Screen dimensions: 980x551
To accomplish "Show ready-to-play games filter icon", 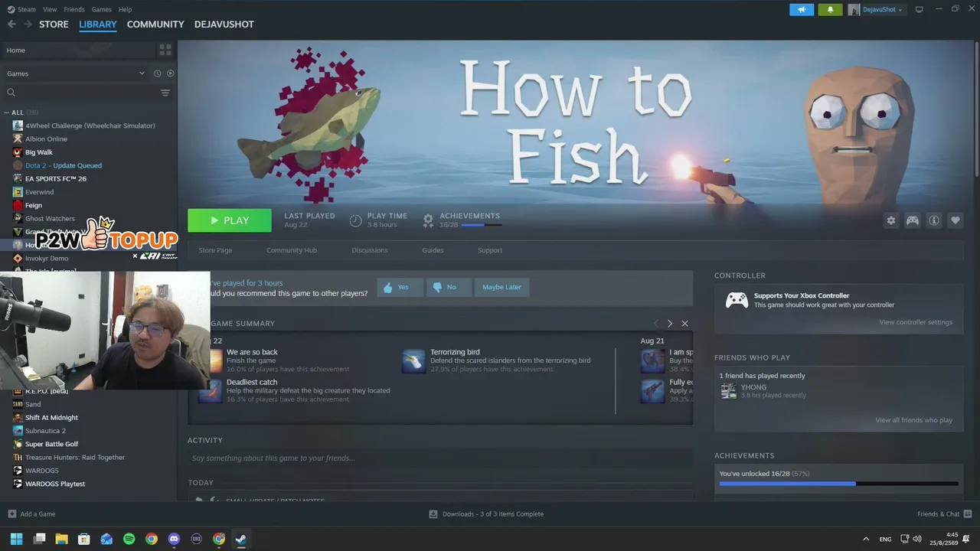I will (170, 73).
